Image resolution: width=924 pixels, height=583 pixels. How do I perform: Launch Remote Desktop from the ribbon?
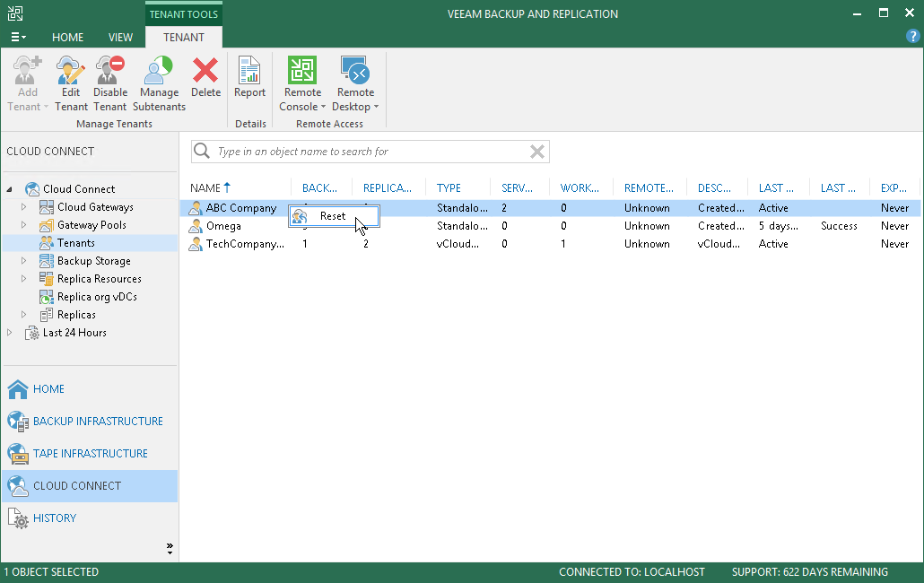tap(355, 70)
